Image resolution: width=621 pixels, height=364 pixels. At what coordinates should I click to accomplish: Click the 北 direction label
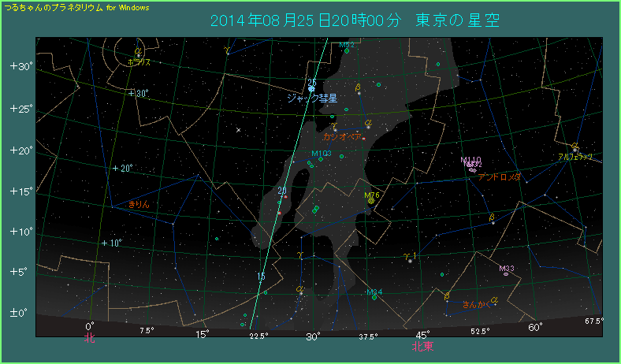[x=90, y=340]
